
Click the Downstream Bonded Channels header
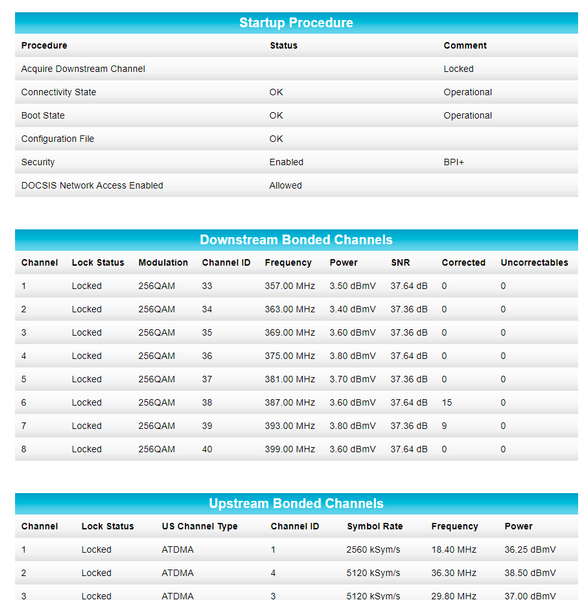pos(296,240)
